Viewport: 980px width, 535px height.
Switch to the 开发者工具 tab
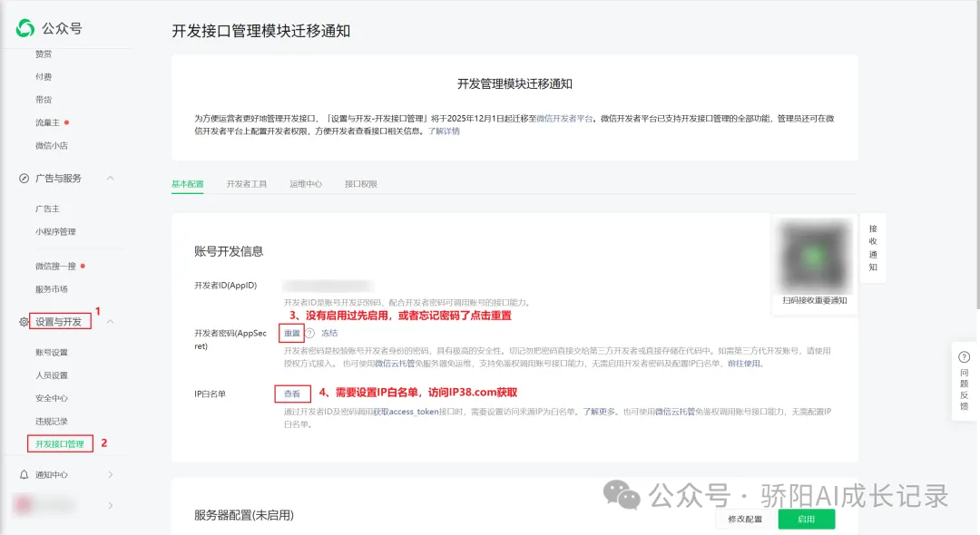click(246, 184)
